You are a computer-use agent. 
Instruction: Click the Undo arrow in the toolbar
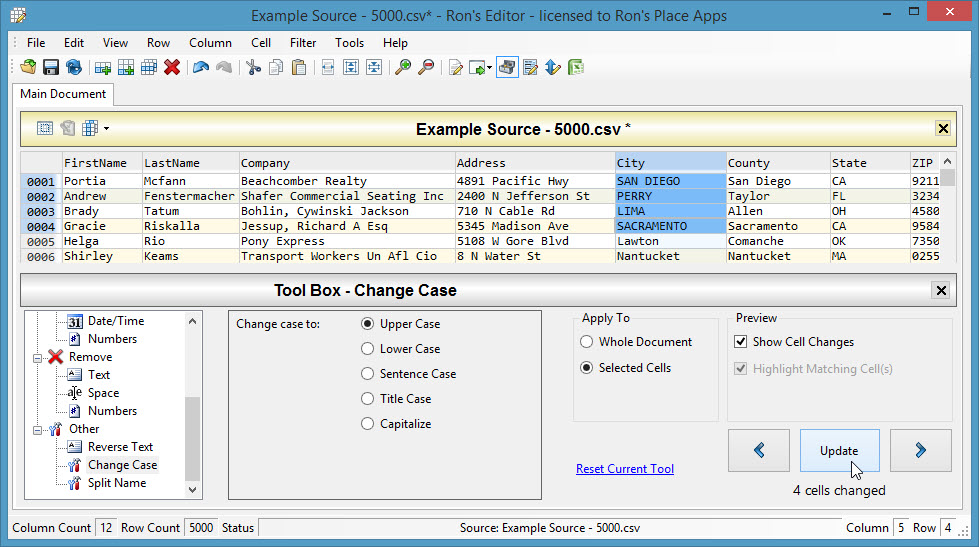(201, 68)
